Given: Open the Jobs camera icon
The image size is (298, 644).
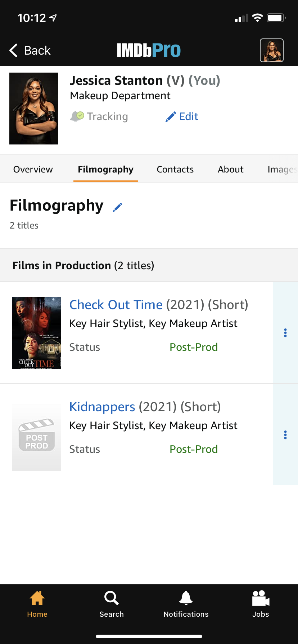Looking at the screenshot, I should [261, 598].
